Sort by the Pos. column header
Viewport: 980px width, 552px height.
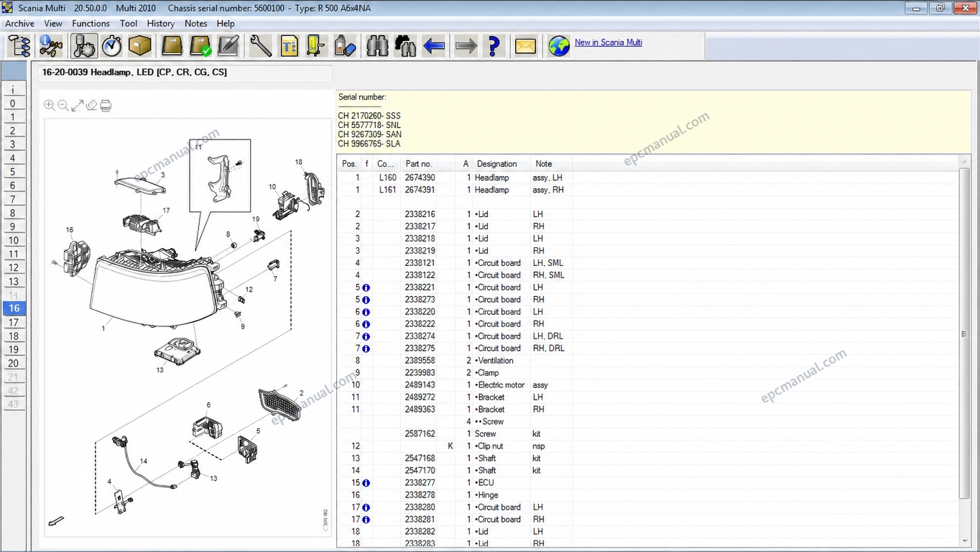(x=349, y=164)
